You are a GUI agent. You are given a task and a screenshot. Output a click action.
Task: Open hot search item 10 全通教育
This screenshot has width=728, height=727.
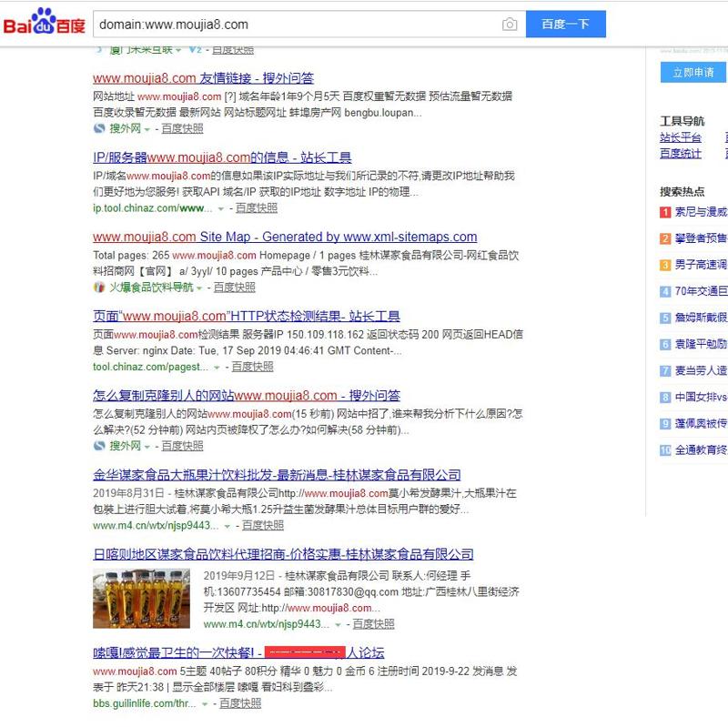tap(700, 449)
